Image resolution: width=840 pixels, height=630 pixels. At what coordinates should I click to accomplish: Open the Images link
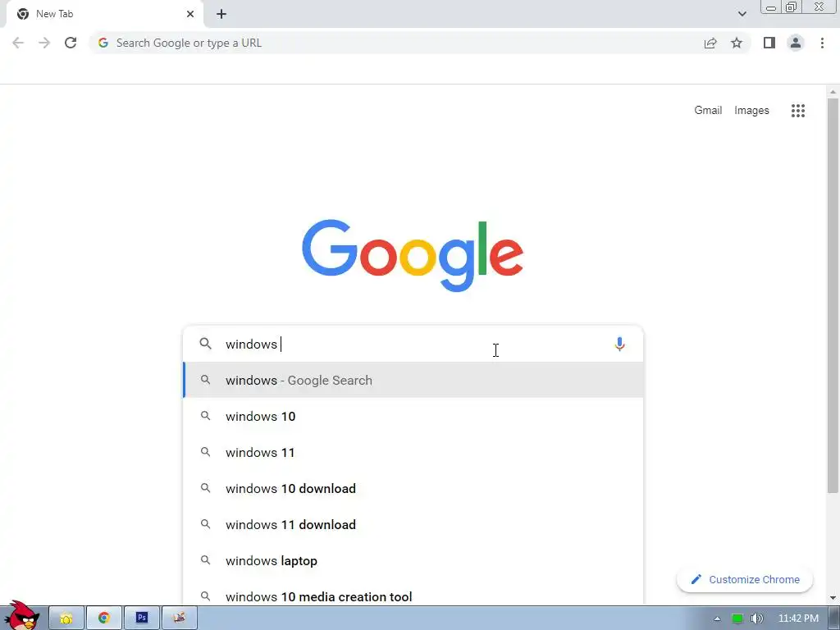pyautogui.click(x=751, y=111)
